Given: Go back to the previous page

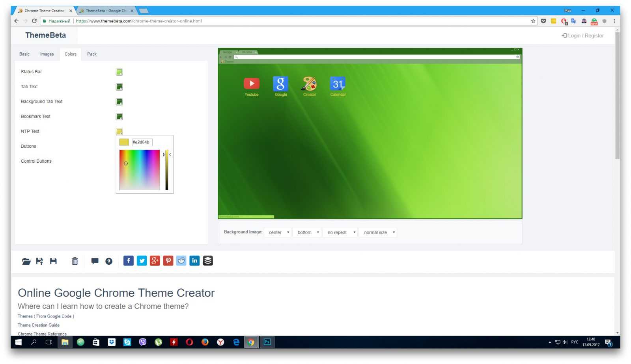Looking at the screenshot, I should [x=17, y=21].
